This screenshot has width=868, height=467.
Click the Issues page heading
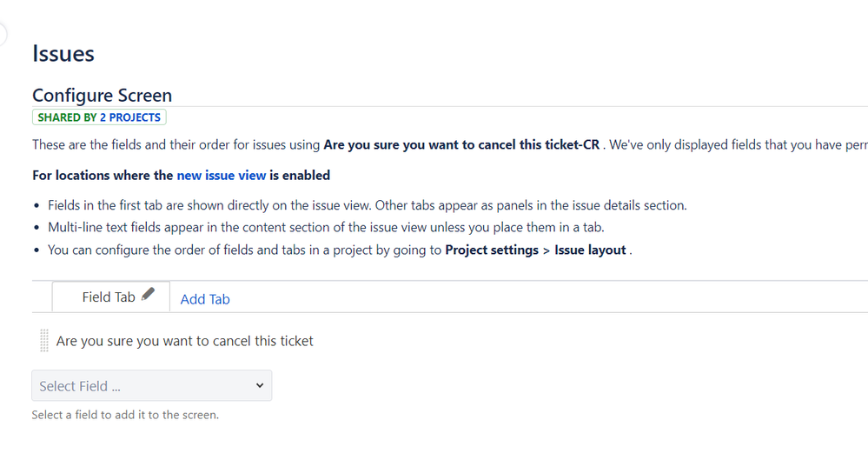coord(63,54)
